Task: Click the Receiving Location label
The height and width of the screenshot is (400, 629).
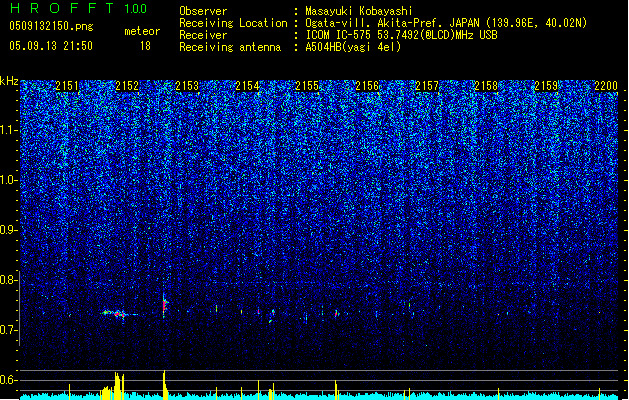Action: [x=233, y=23]
